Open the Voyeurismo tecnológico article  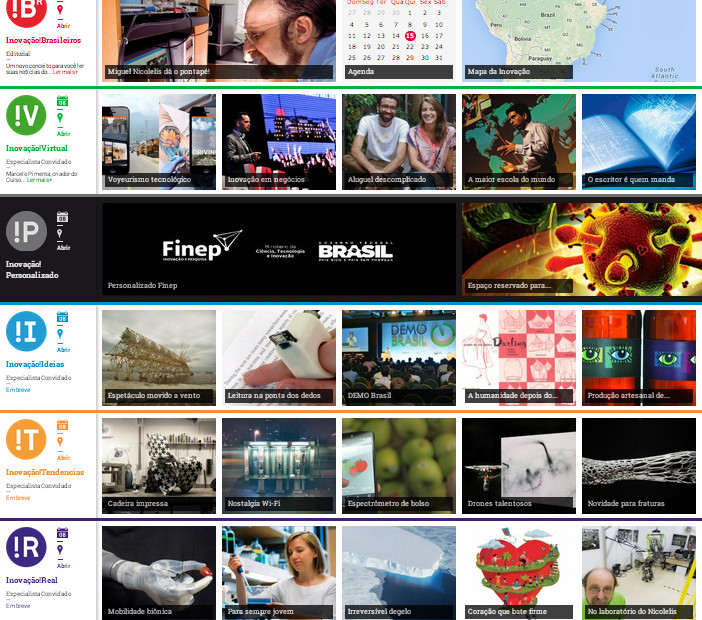(159, 142)
